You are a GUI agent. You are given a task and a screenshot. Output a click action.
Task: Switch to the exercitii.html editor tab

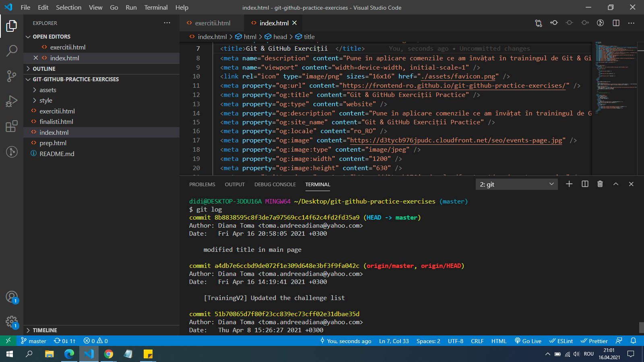point(213,23)
